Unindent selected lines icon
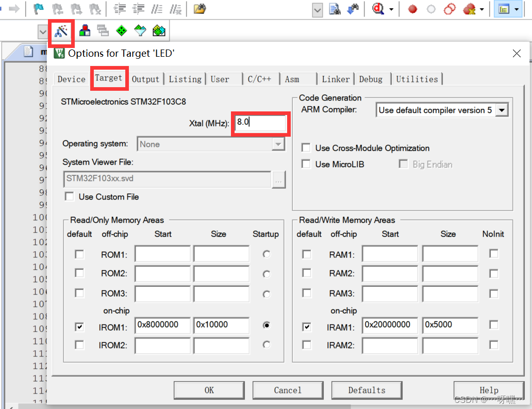The width and height of the screenshot is (532, 409). click(138, 9)
